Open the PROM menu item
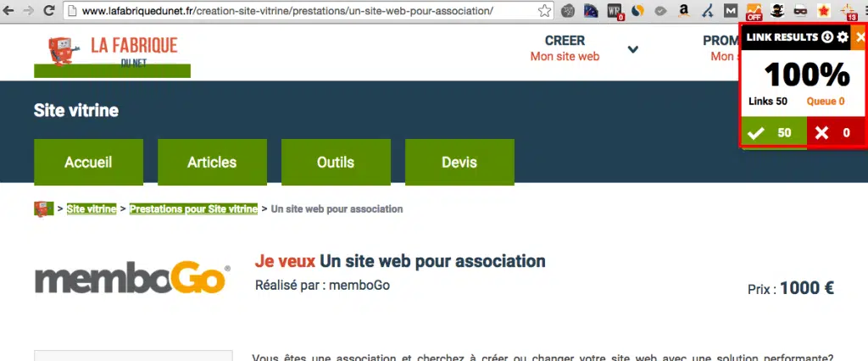868x361 pixels. pos(721,48)
